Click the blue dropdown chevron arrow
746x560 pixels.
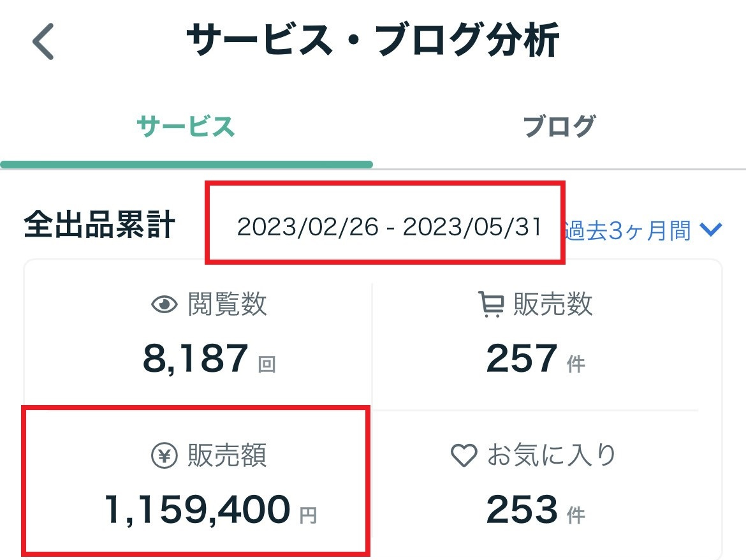point(710,230)
